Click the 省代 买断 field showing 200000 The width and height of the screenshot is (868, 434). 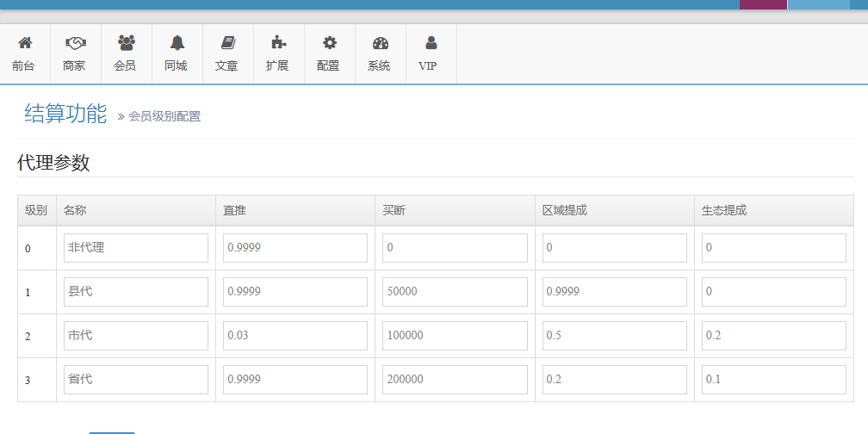[455, 380]
